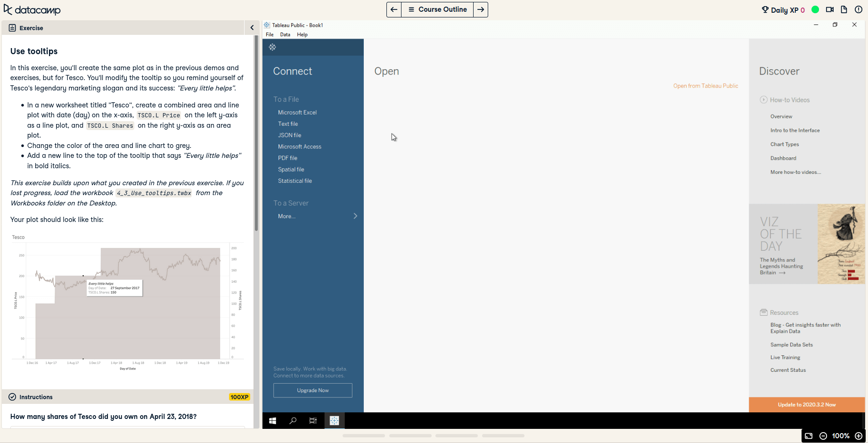
Task: Click the 100XP badge
Action: pyautogui.click(x=239, y=397)
